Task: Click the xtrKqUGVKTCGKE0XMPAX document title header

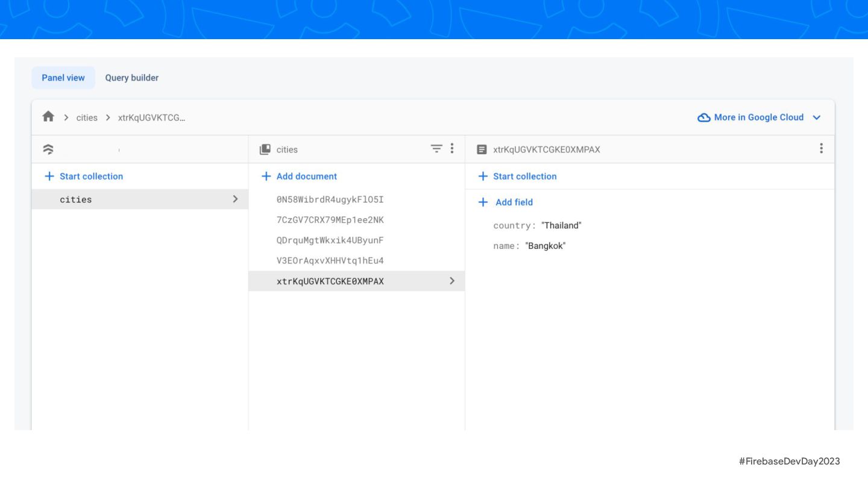Action: [547, 149]
